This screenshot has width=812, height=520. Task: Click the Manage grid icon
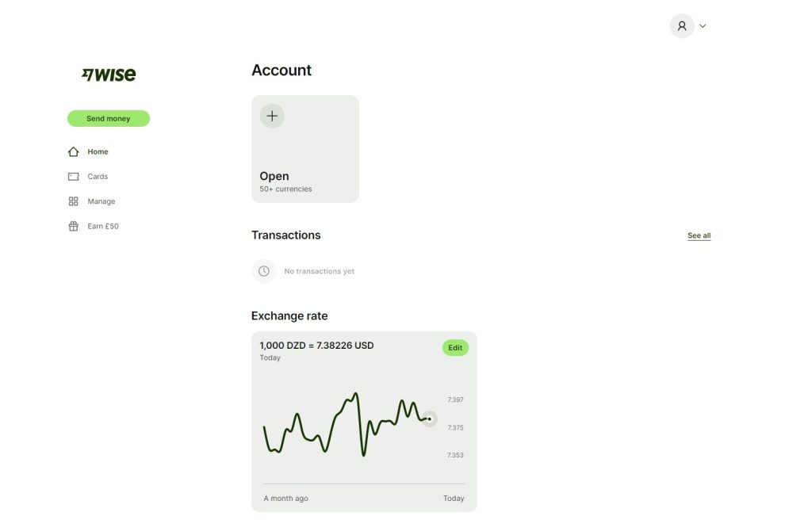74,201
